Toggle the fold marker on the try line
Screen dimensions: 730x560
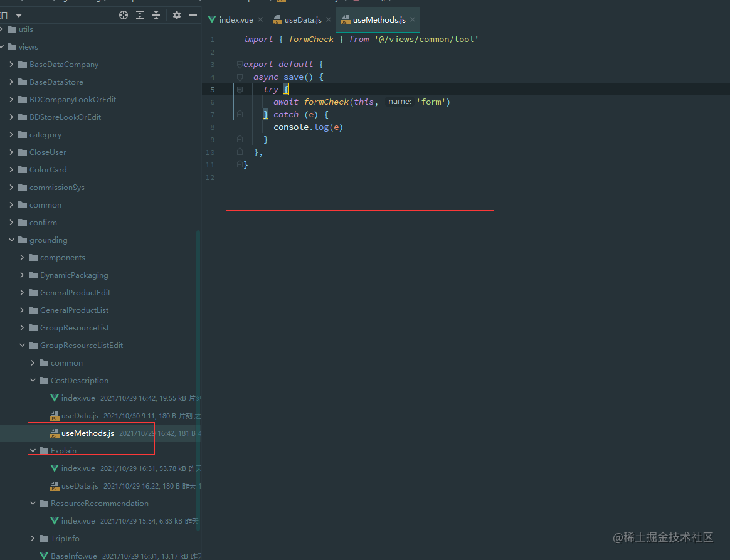click(240, 90)
